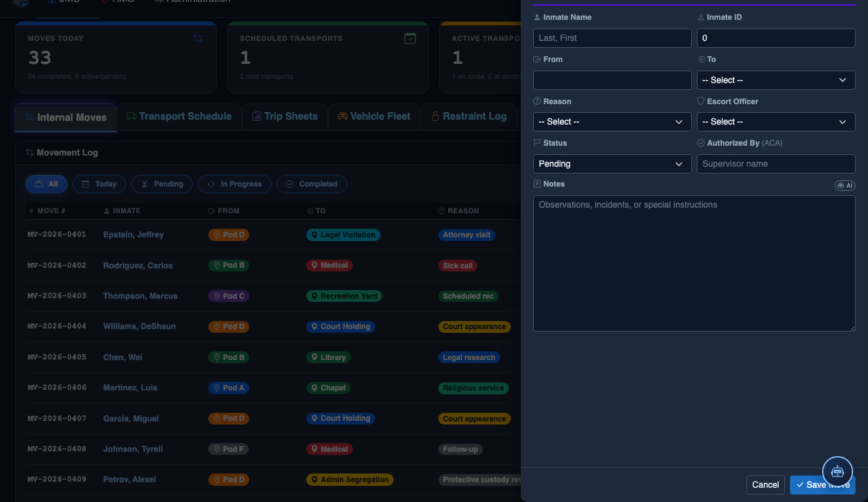The height and width of the screenshot is (502, 868).
Task: Click the Inmate Name input field
Action: (x=612, y=38)
